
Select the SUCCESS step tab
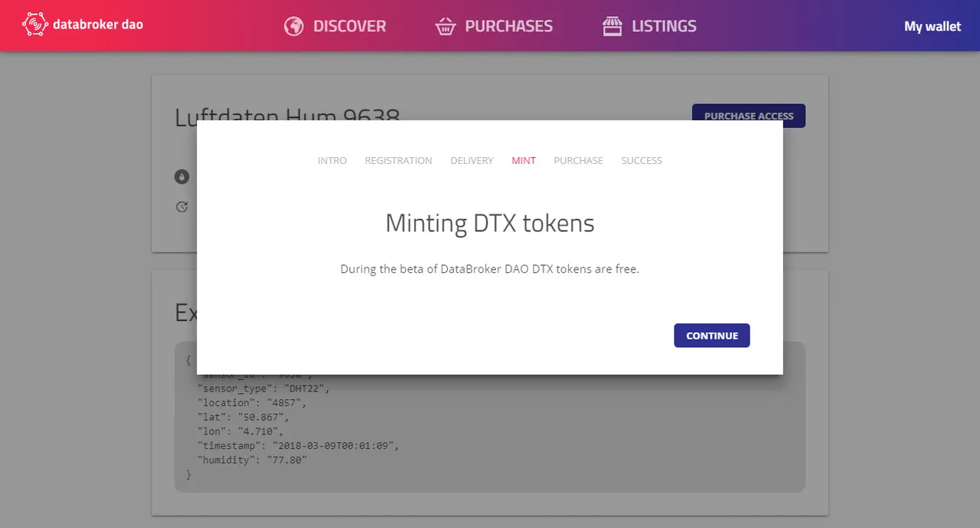pyautogui.click(x=642, y=161)
